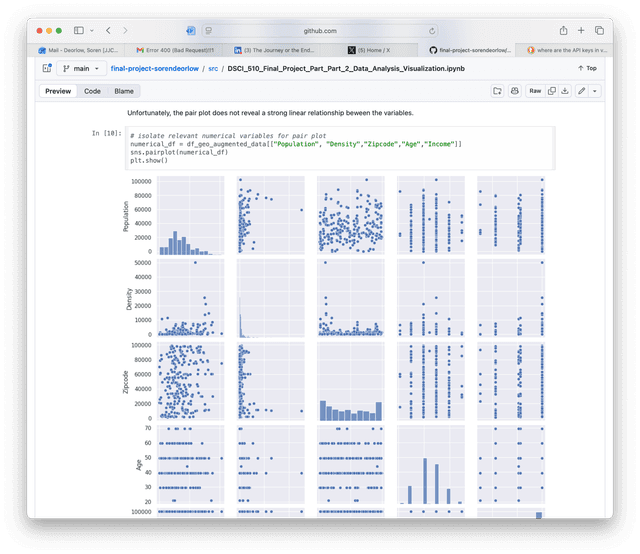The image size is (640, 554).
Task: Open the src folder breadcrumb
Action: (x=213, y=68)
